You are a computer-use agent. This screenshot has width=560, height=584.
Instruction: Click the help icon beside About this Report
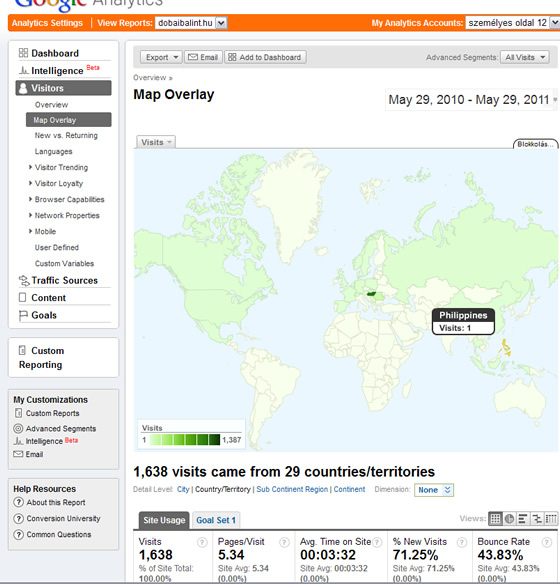(18, 502)
